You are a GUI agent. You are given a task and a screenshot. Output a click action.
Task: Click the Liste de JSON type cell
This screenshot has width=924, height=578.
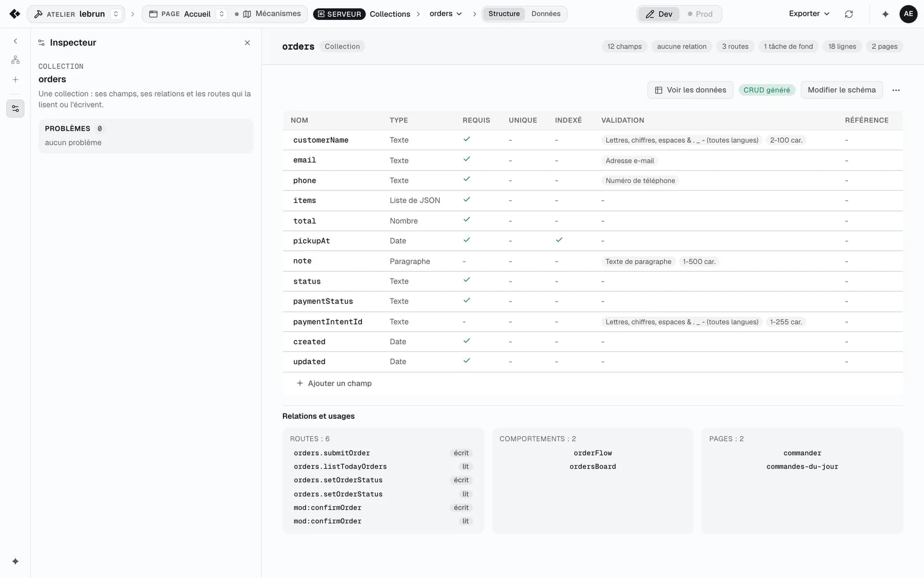tap(415, 200)
